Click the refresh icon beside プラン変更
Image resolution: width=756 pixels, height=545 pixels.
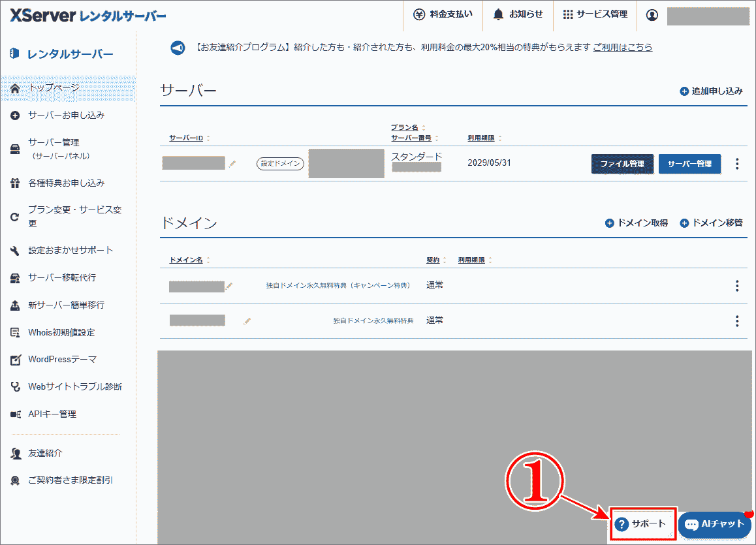(15, 217)
